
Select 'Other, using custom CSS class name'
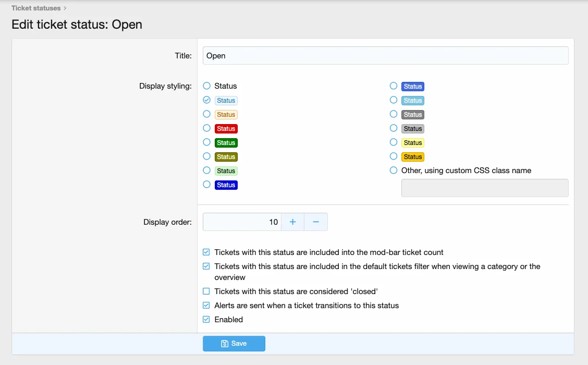click(x=394, y=171)
